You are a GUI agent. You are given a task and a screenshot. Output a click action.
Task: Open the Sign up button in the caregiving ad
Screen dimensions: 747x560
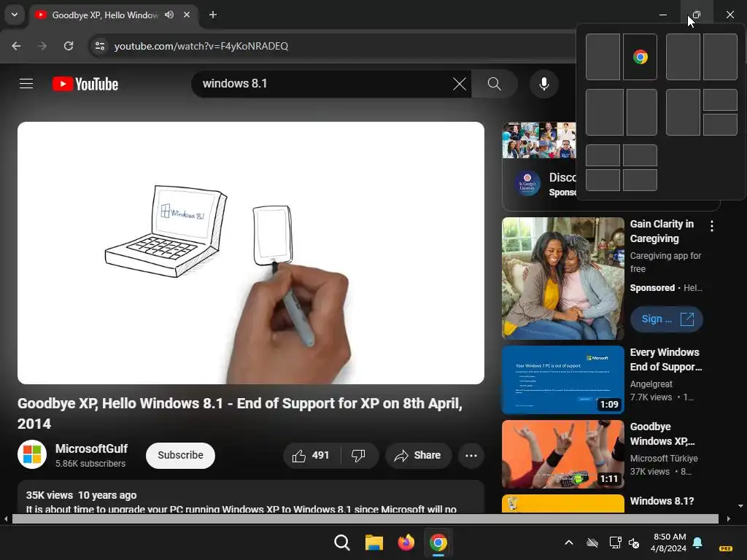pos(667,319)
